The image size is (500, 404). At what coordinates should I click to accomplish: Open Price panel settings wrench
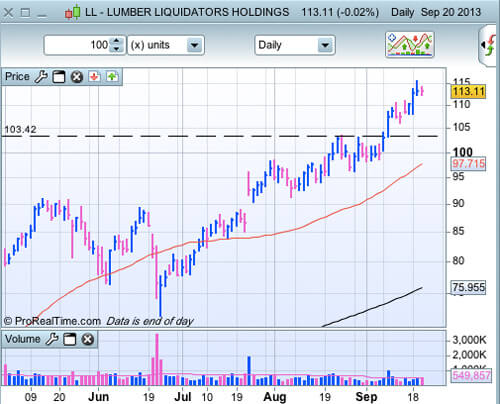click(x=41, y=77)
